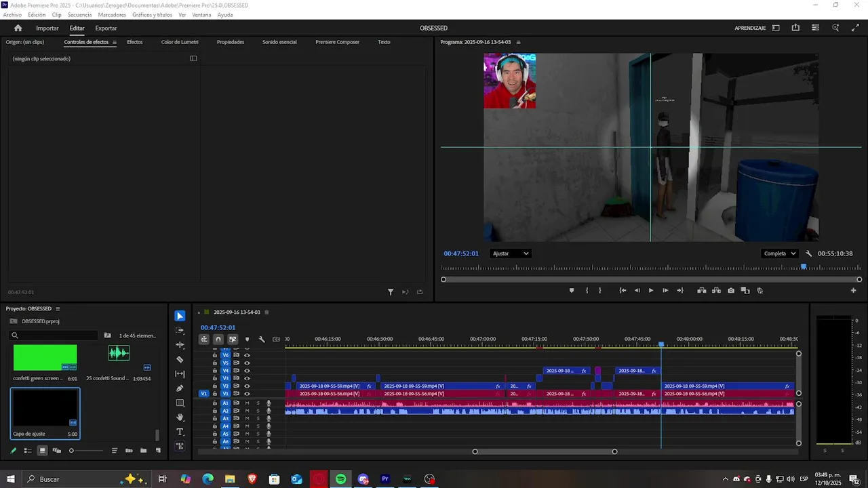Select the confetti green screen thumbnail
Screen dimensions: 868x488
pyautogui.click(x=45, y=358)
